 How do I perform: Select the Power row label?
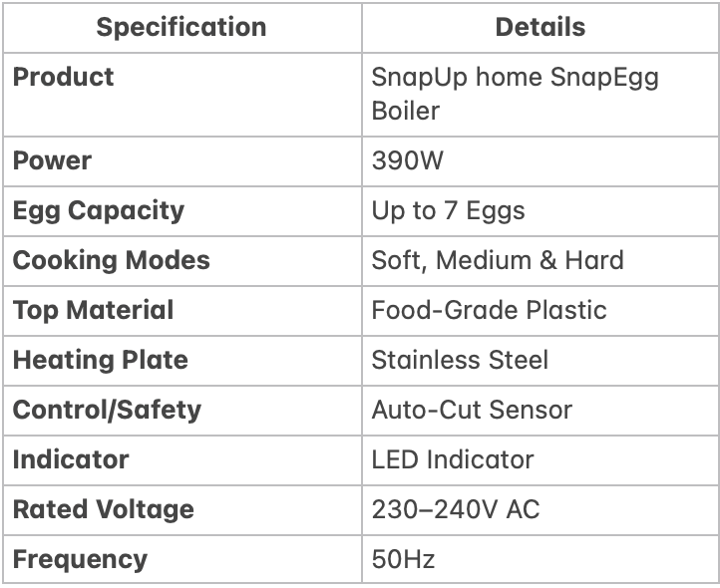point(52,160)
